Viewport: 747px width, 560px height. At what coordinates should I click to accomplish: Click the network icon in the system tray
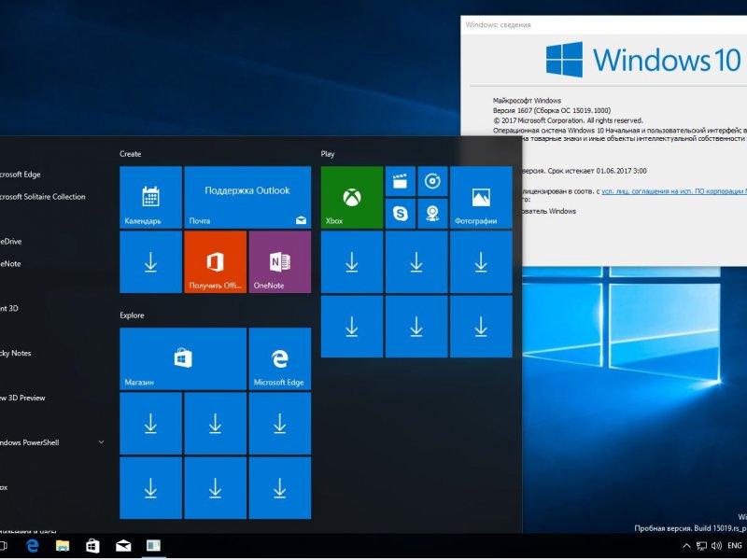[701, 546]
